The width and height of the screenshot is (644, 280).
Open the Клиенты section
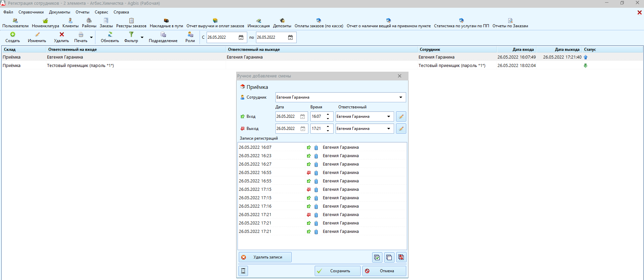click(71, 23)
